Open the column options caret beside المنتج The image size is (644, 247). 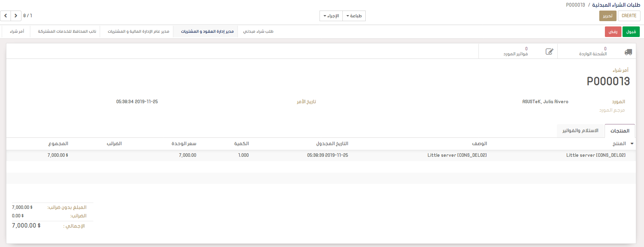632,144
